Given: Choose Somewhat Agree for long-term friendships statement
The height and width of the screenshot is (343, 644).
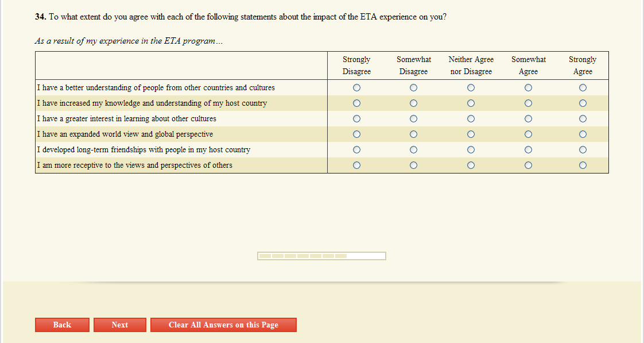Looking at the screenshot, I should pos(528,150).
